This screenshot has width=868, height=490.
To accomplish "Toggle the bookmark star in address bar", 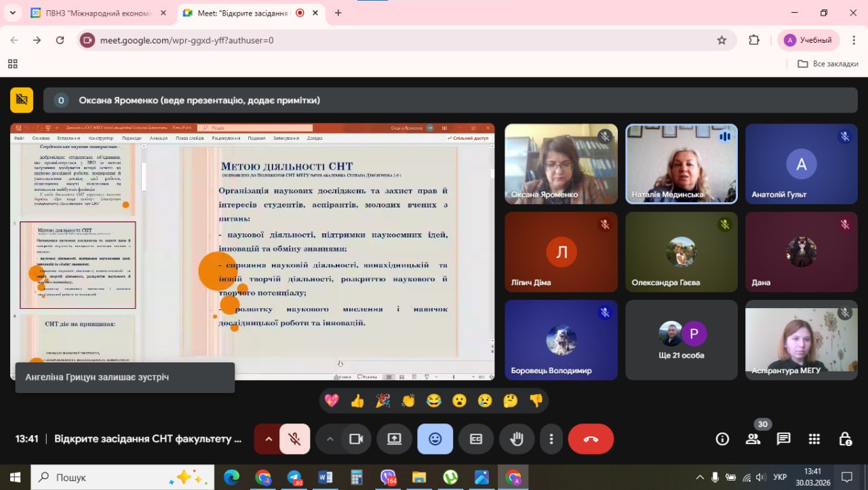I will (722, 40).
